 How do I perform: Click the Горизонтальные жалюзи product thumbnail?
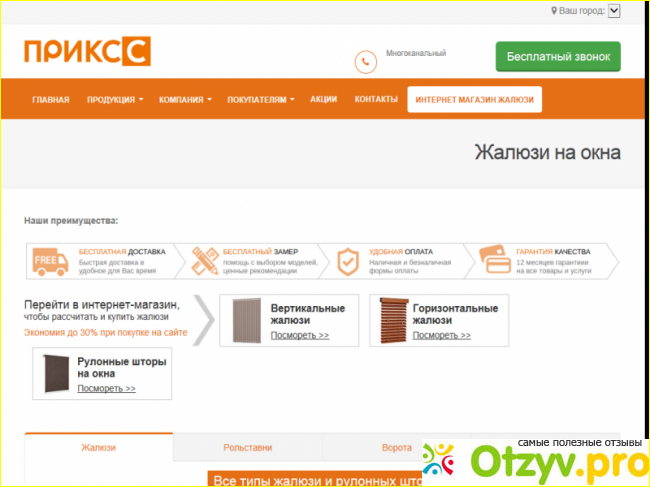[394, 321]
